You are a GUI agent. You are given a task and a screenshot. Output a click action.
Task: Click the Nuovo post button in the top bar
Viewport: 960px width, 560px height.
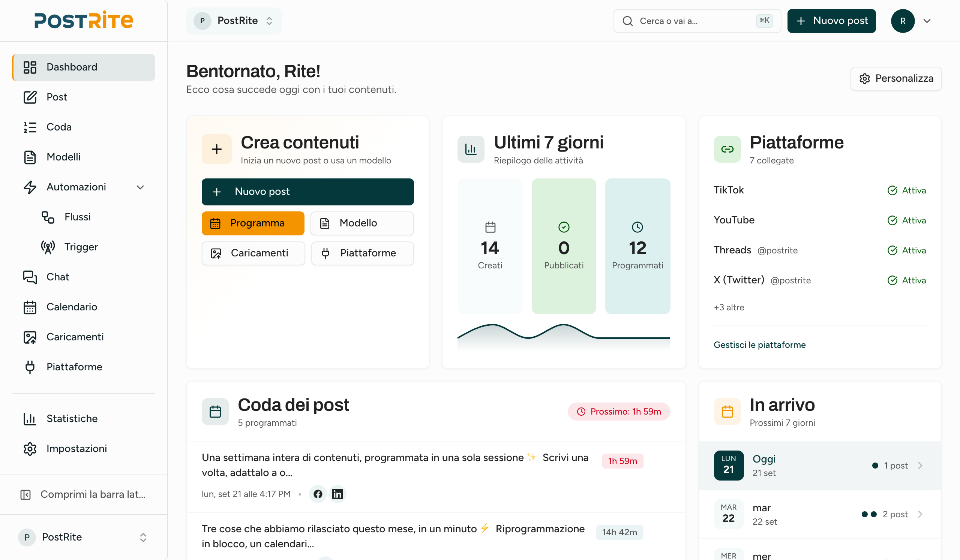[832, 21]
